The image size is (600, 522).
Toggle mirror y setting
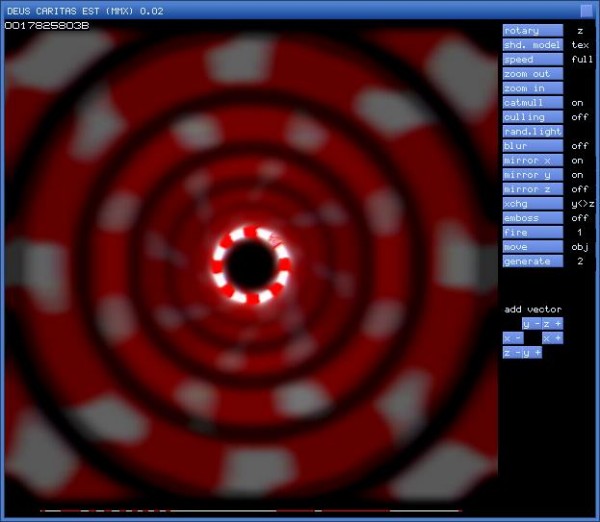coord(532,175)
